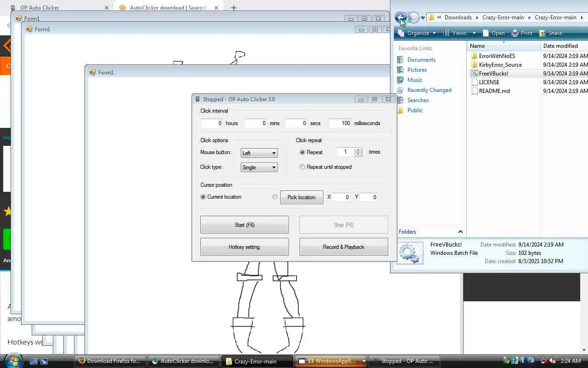The width and height of the screenshot is (588, 368).
Task: Select Current location radio button
Action: tap(203, 197)
